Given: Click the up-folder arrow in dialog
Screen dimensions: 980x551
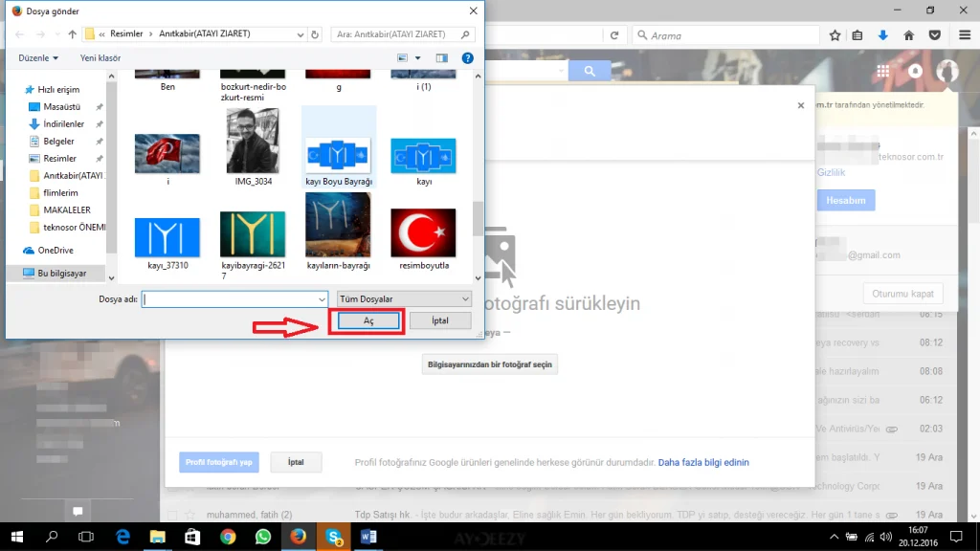Looking at the screenshot, I should (73, 34).
